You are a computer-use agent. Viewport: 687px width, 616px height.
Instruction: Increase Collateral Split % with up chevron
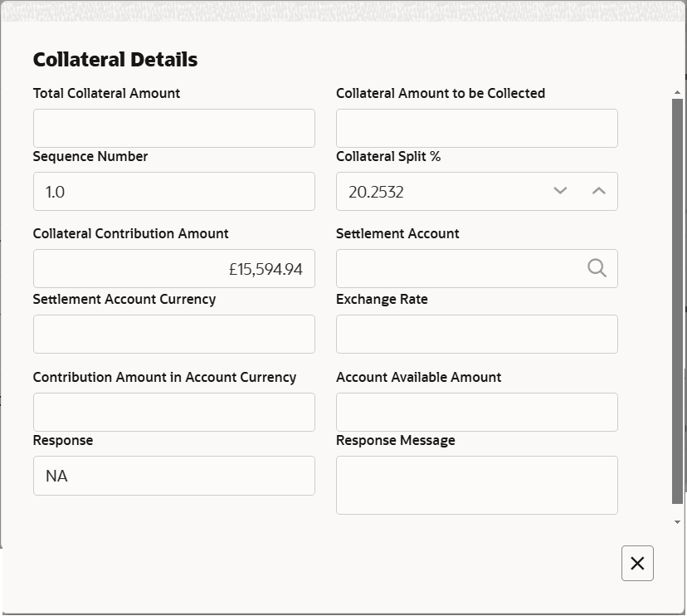pyautogui.click(x=598, y=191)
